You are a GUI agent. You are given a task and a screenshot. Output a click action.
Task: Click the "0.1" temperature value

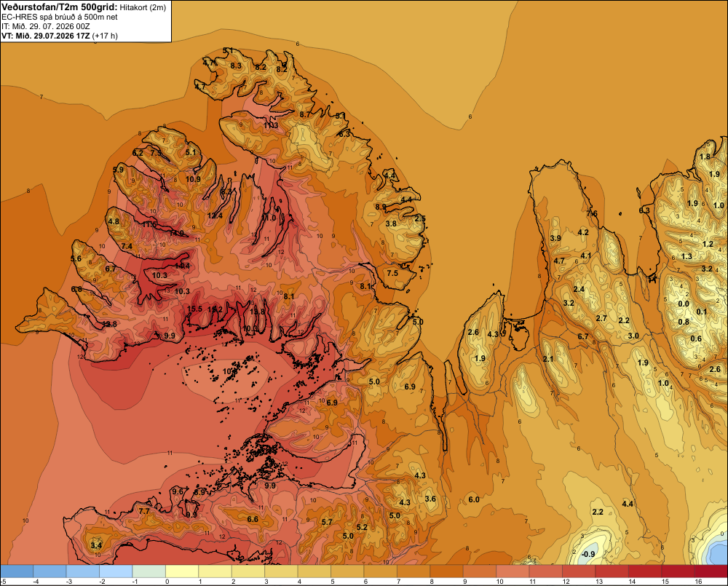(702, 312)
